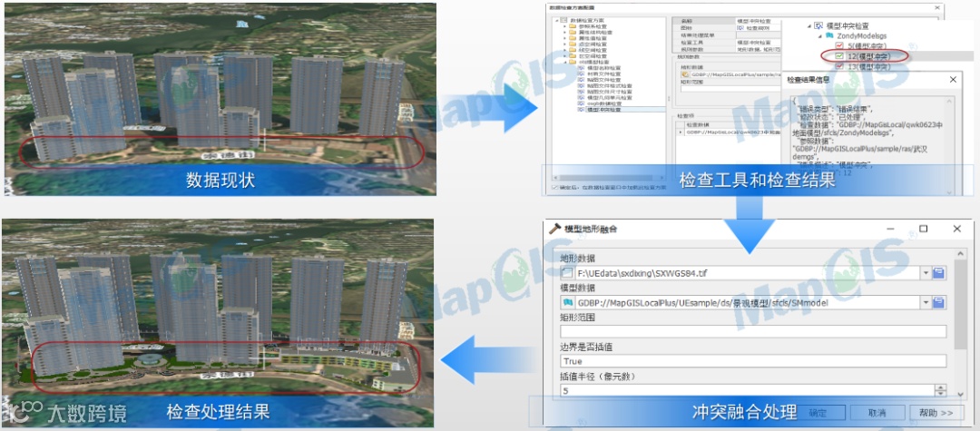This screenshot has height=431, width=980.
Task: Collapse the ZondyModelsgs results node
Action: [x=820, y=36]
